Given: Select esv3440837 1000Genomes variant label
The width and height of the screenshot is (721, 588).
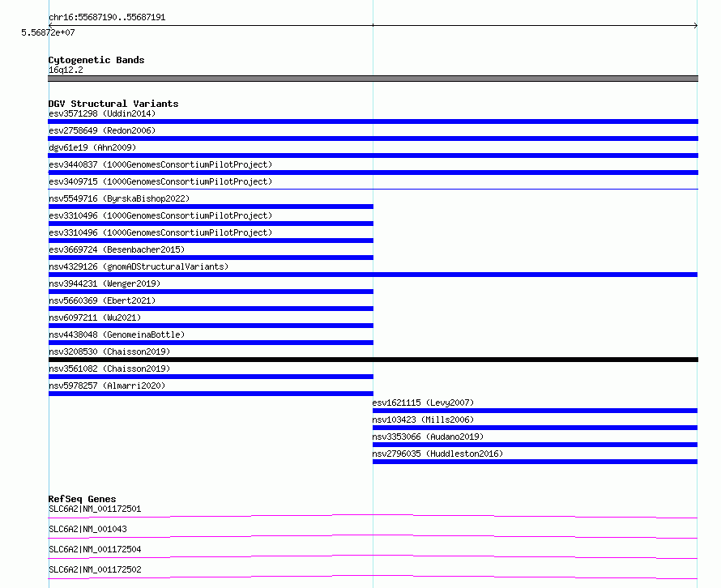Looking at the screenshot, I should (x=160, y=164).
